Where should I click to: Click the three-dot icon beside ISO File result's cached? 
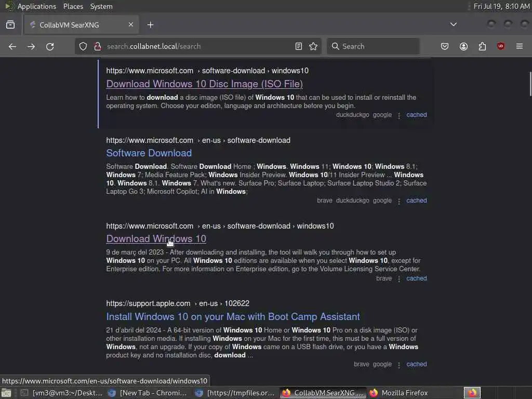(399, 116)
